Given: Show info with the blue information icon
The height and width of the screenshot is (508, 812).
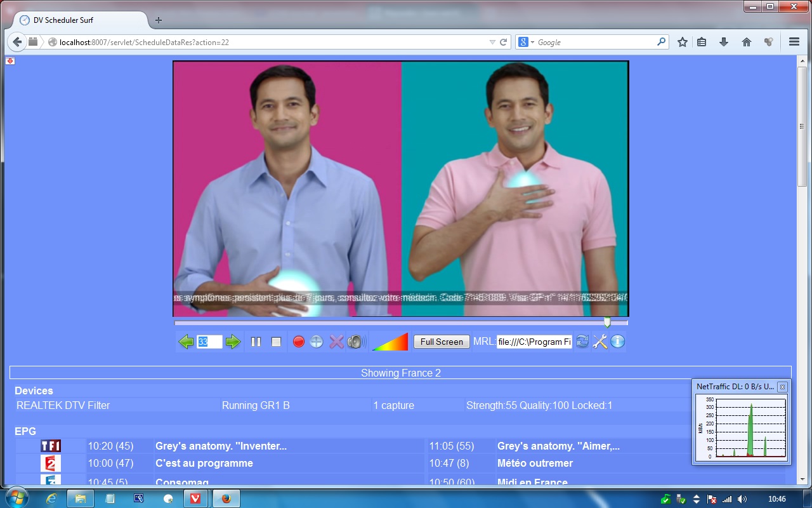Looking at the screenshot, I should 618,342.
